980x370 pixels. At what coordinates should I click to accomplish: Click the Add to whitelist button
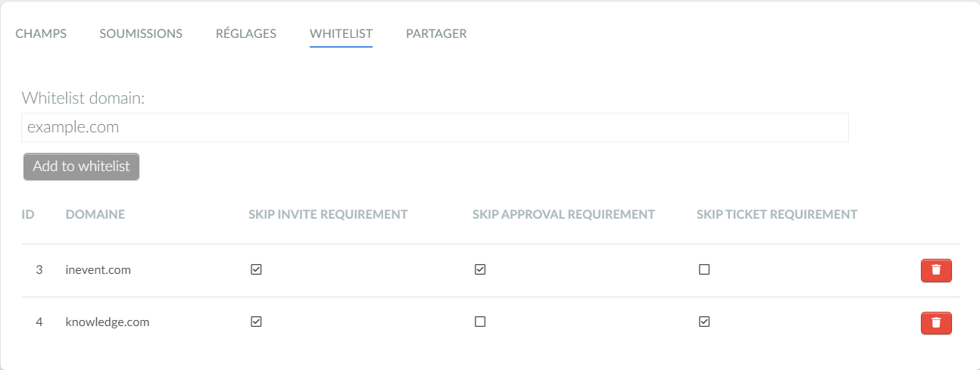tap(82, 166)
